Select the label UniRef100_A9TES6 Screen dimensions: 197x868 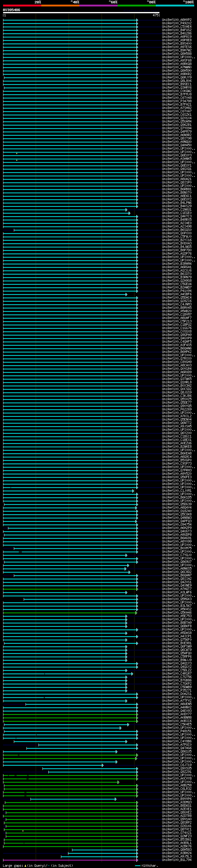pos(177,47)
